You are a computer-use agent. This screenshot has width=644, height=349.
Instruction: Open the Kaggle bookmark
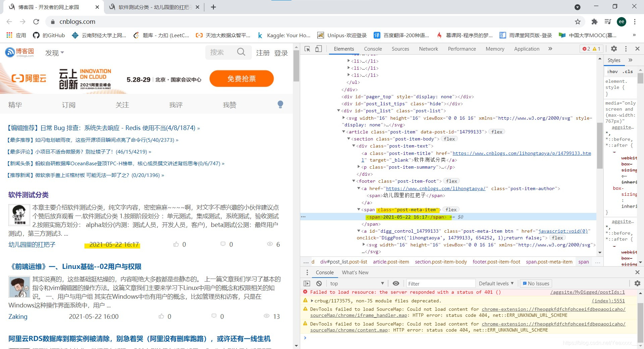pyautogui.click(x=284, y=35)
